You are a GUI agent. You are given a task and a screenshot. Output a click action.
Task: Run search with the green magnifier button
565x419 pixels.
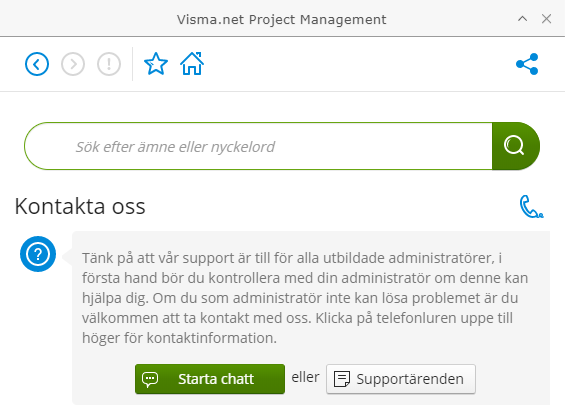(516, 146)
